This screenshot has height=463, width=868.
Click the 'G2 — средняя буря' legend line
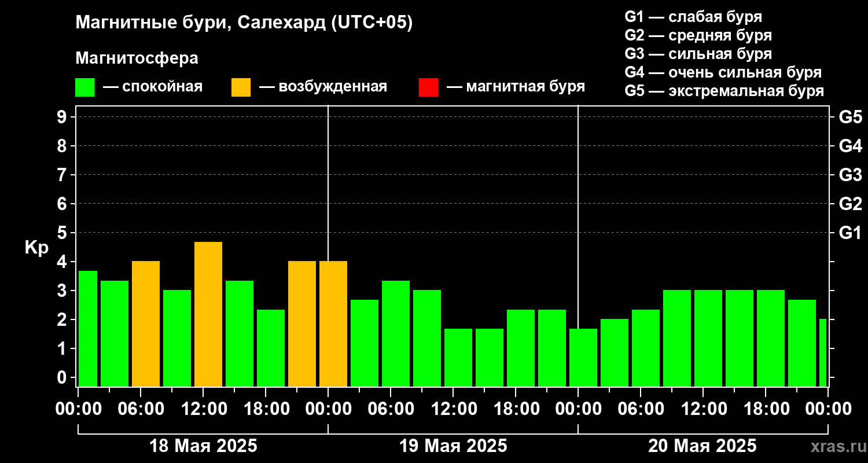[698, 35]
